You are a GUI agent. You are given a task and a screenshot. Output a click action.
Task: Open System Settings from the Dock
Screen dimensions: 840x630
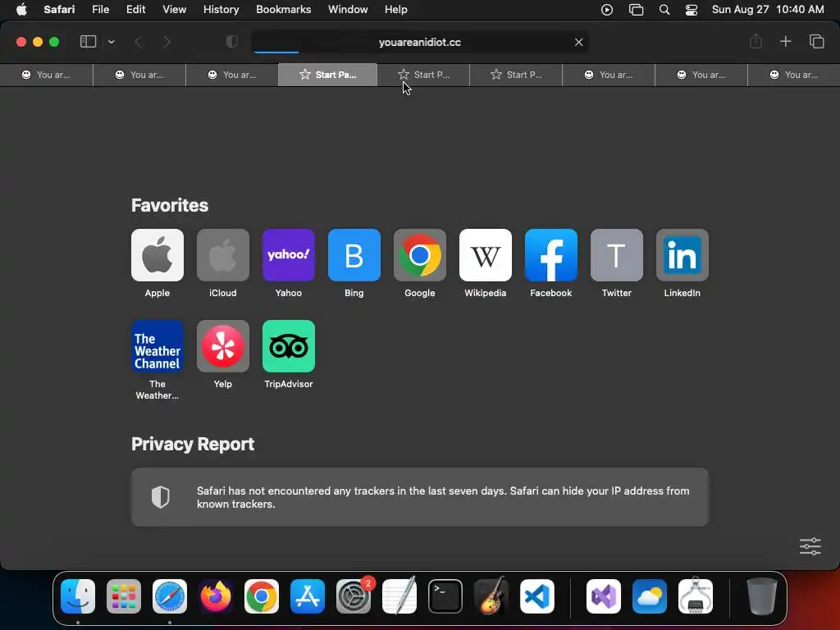pos(354,596)
